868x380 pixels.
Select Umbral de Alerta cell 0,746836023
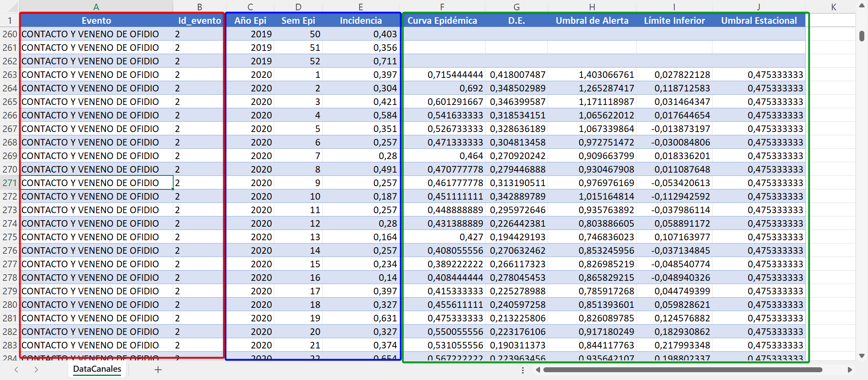click(592, 237)
